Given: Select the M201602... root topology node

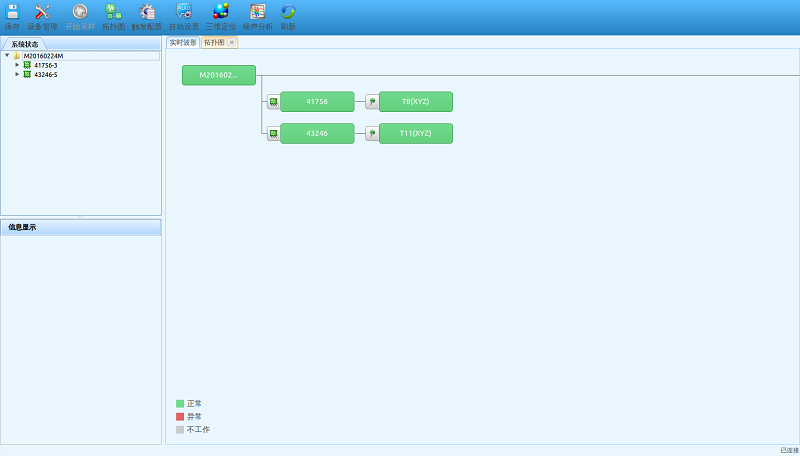Looking at the screenshot, I should click(x=218, y=75).
